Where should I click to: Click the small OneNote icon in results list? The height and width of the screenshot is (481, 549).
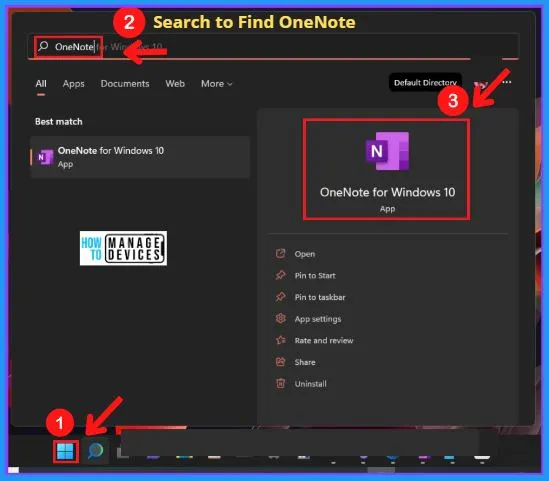point(46,157)
